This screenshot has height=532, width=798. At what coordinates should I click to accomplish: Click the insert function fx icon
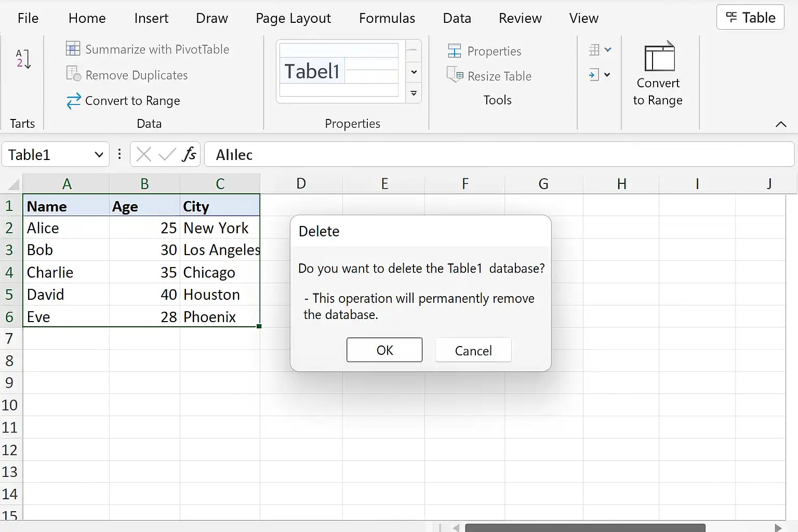[x=189, y=154]
